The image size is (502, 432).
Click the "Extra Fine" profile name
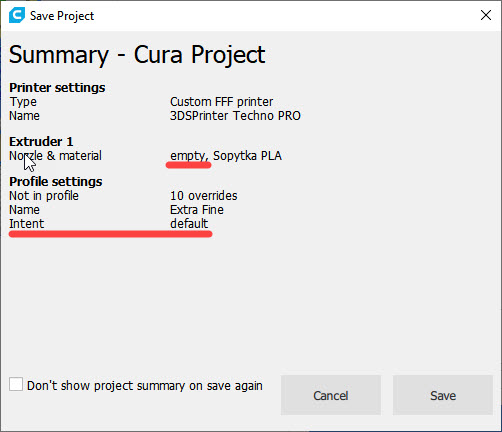coord(197,210)
